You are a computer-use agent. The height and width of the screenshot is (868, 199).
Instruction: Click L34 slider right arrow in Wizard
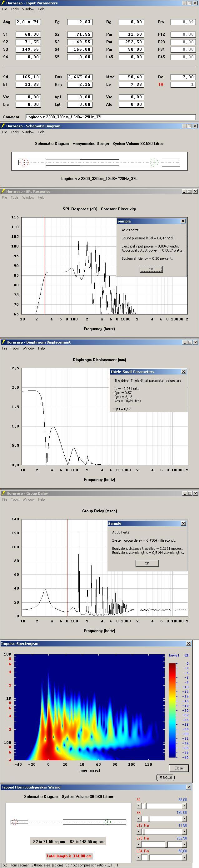[184, 857]
